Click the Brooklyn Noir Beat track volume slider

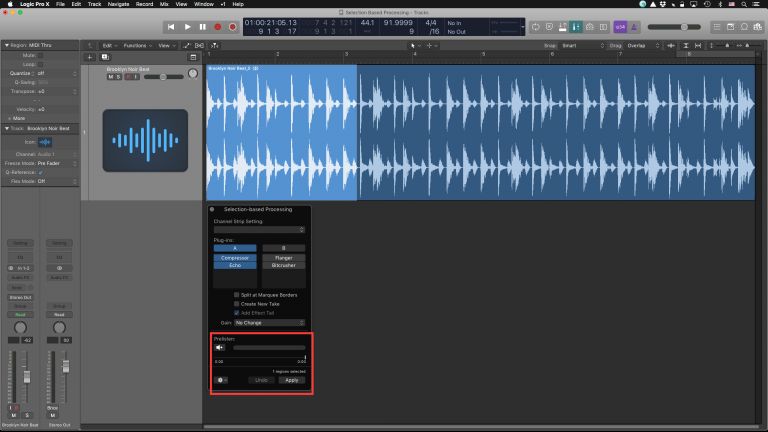(164, 77)
